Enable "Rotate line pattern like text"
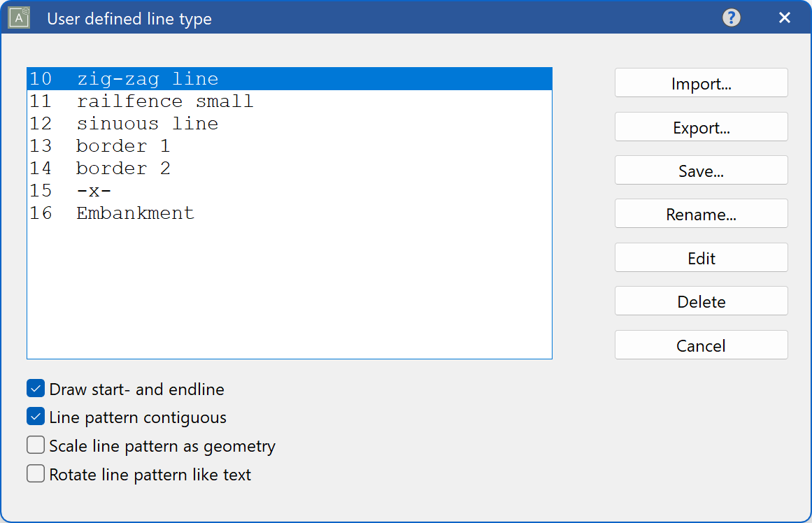Image resolution: width=812 pixels, height=523 pixels. coord(35,473)
